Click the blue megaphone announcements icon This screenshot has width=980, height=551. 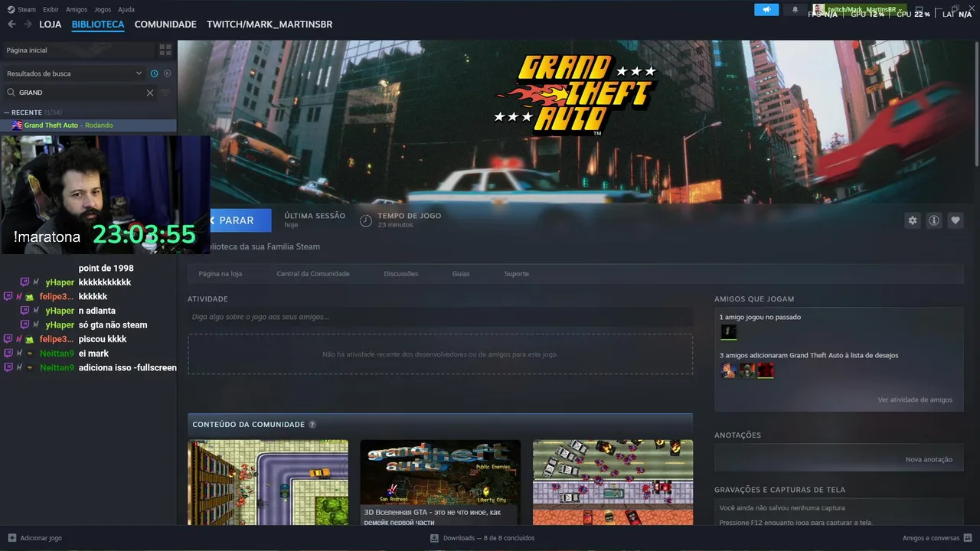(766, 10)
